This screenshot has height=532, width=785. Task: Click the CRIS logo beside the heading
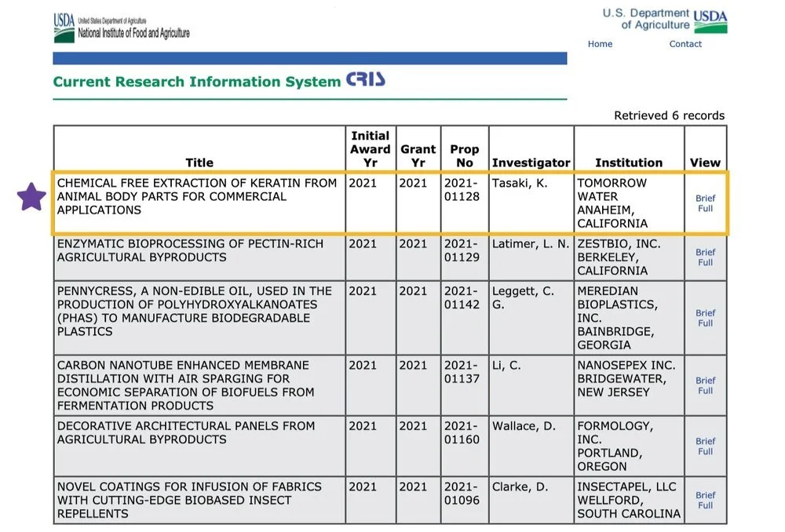pos(366,79)
